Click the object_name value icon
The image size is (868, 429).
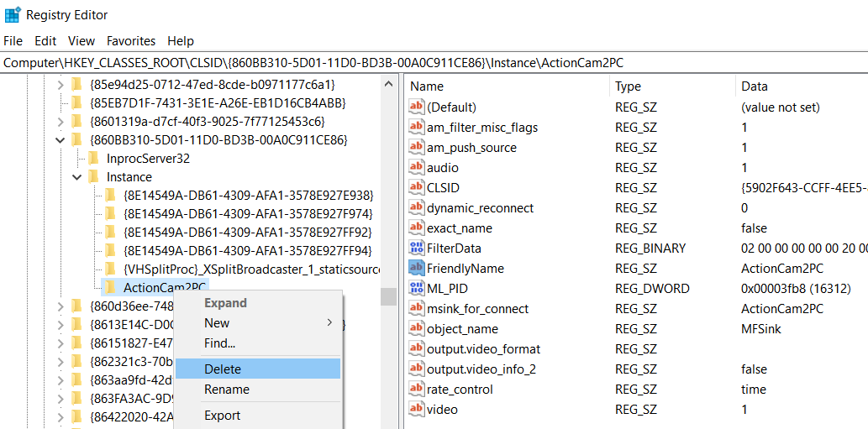pyautogui.click(x=416, y=328)
